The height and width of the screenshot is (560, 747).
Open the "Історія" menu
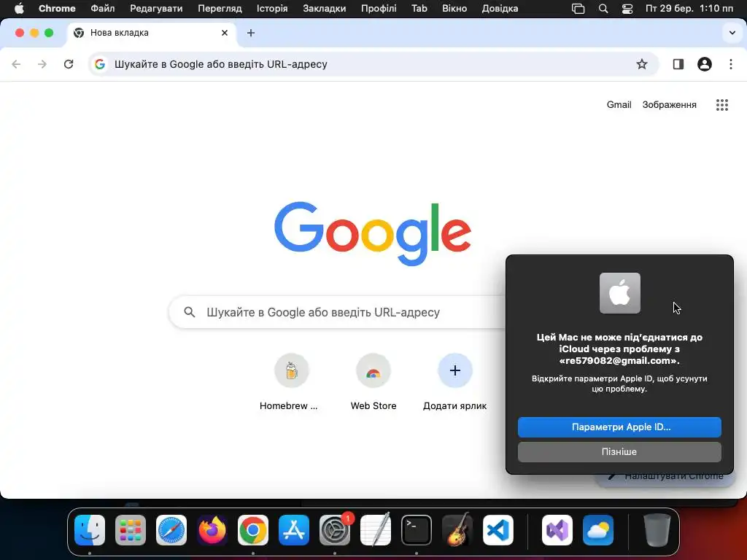272,9
